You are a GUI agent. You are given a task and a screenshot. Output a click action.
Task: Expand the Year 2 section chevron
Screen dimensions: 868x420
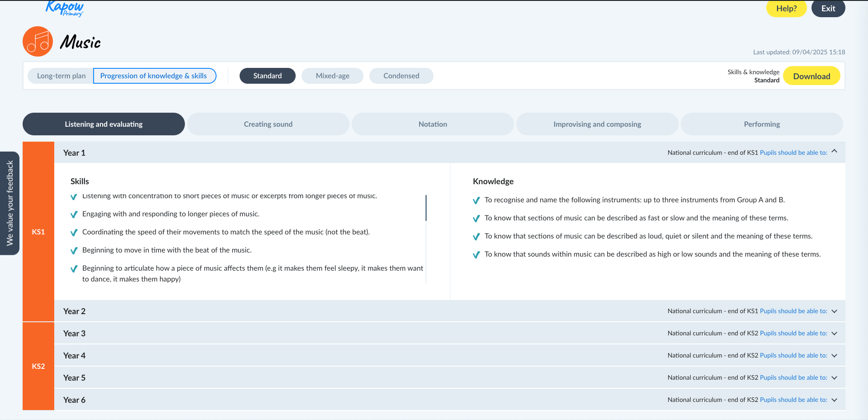click(x=835, y=311)
